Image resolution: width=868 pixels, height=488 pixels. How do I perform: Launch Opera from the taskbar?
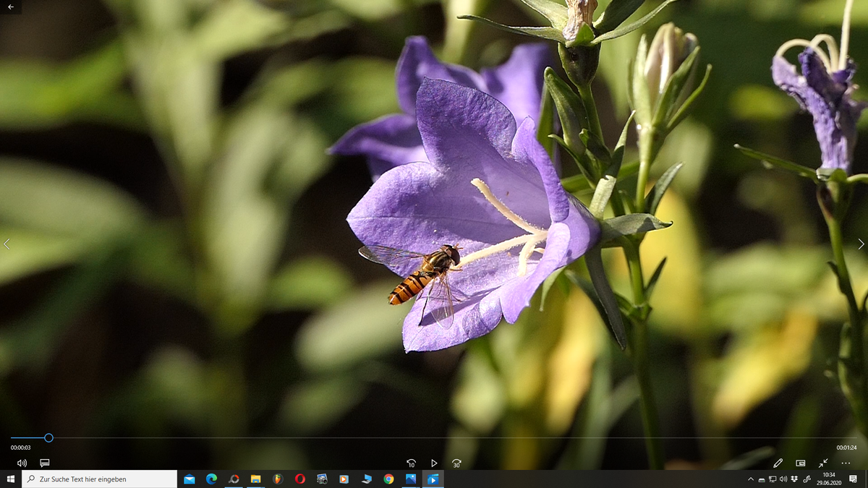tap(299, 478)
